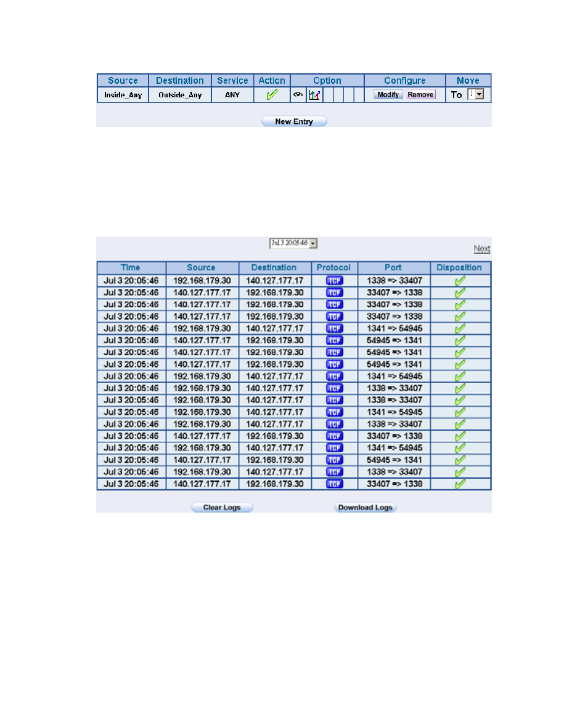The width and height of the screenshot is (588, 711).
Task: Click the Source header in the policy table
Action: (123, 81)
